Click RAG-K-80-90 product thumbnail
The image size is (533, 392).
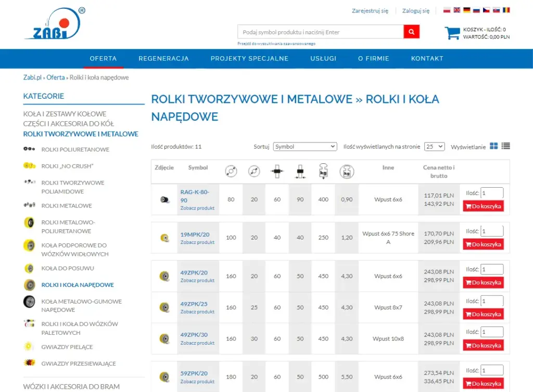coord(164,200)
